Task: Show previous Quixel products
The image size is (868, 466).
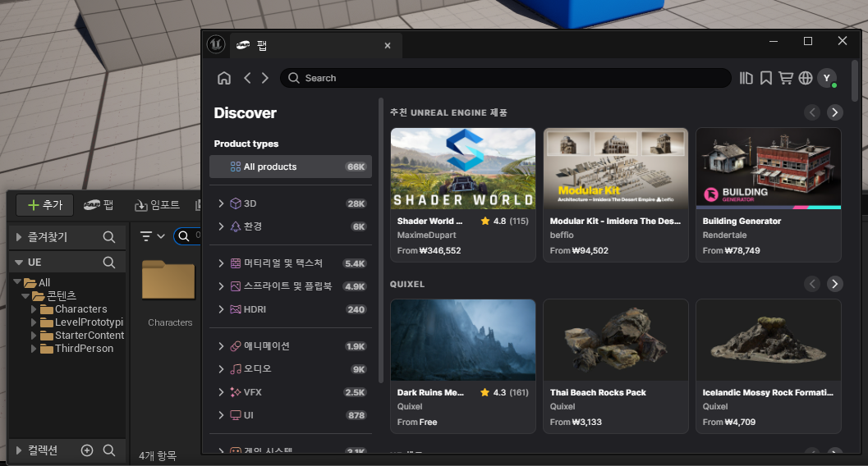Action: coord(812,284)
